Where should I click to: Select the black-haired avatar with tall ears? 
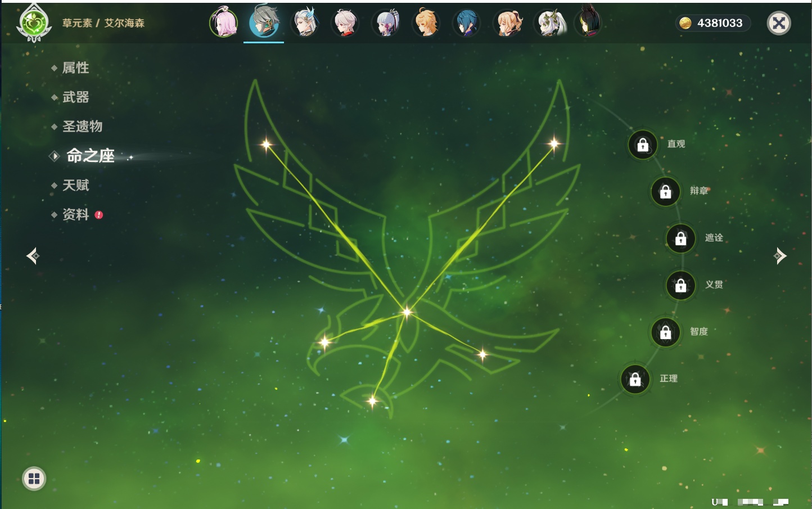[x=588, y=22]
